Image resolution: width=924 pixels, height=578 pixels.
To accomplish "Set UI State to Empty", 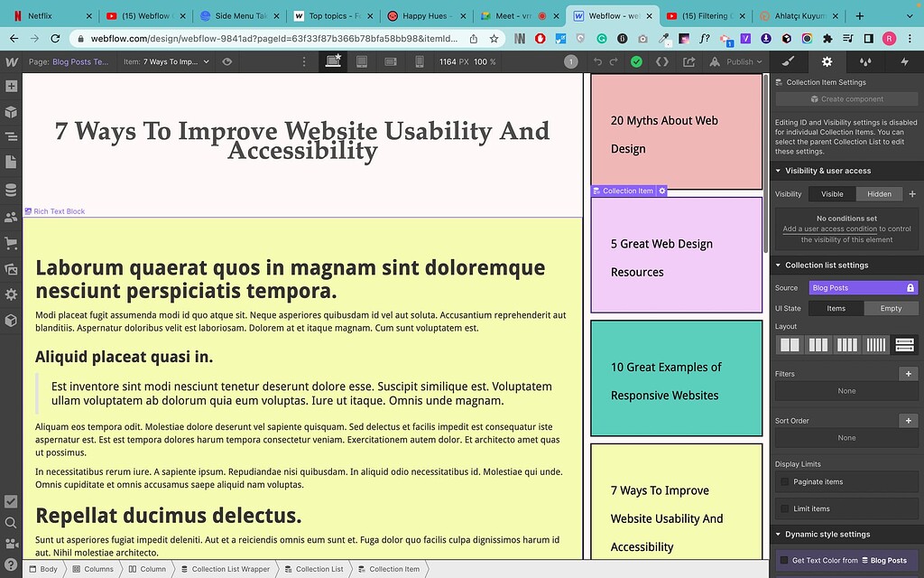I will tap(891, 307).
